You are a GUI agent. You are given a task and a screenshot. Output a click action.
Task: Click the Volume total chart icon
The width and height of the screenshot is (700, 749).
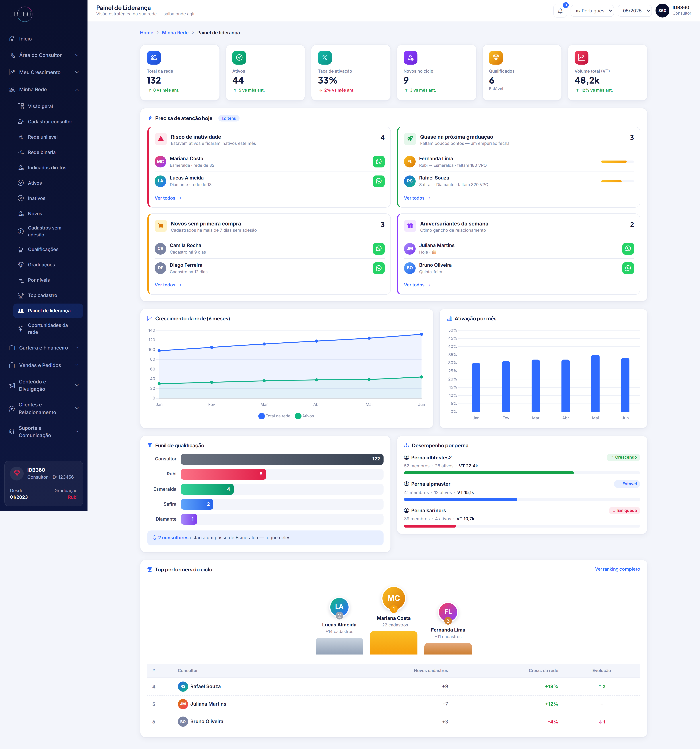pyautogui.click(x=581, y=58)
